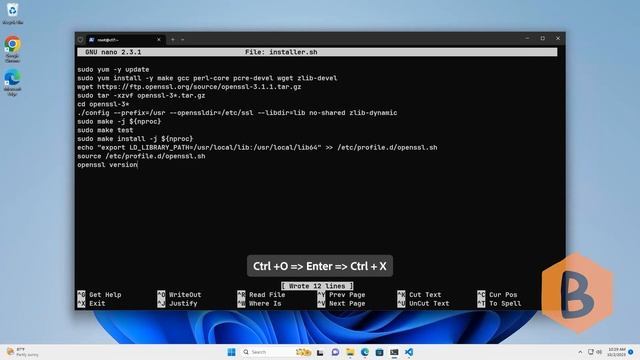Open Microsoft Store from the taskbar
The image size is (640, 360).
(379, 352)
